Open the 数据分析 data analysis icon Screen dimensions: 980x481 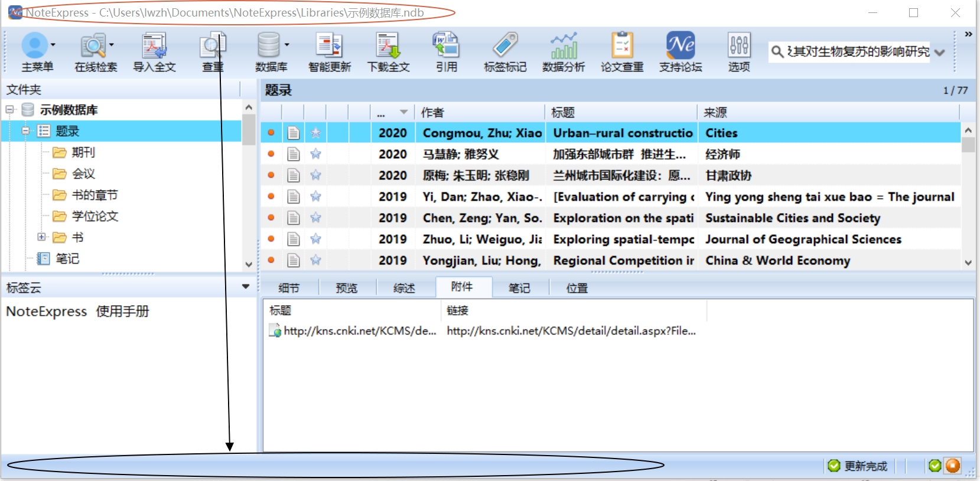(x=564, y=45)
